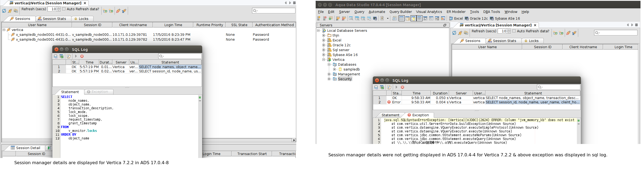Click copy icon in left Session Manager toolbar
Image resolution: width=644 pixels, height=183 pixels.
pos(16,11)
